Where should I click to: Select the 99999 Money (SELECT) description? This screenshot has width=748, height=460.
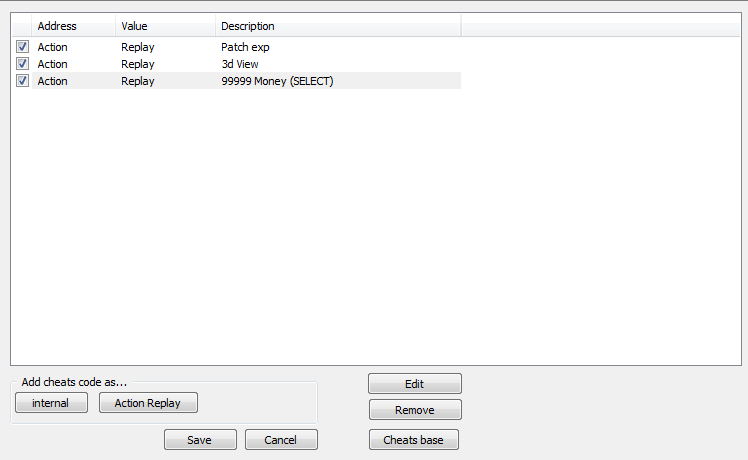(277, 81)
